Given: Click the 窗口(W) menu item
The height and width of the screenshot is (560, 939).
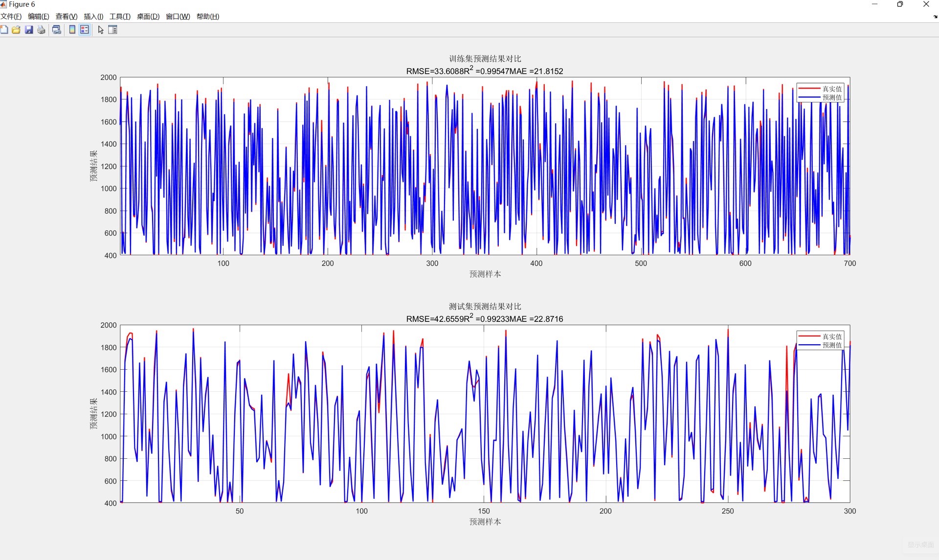Looking at the screenshot, I should tap(178, 17).
